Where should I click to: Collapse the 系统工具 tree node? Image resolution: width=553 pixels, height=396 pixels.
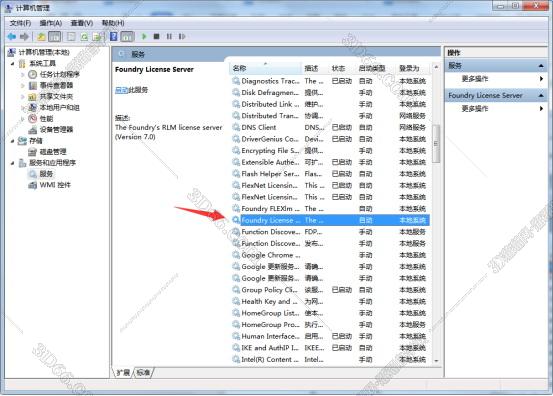pyautogui.click(x=13, y=63)
